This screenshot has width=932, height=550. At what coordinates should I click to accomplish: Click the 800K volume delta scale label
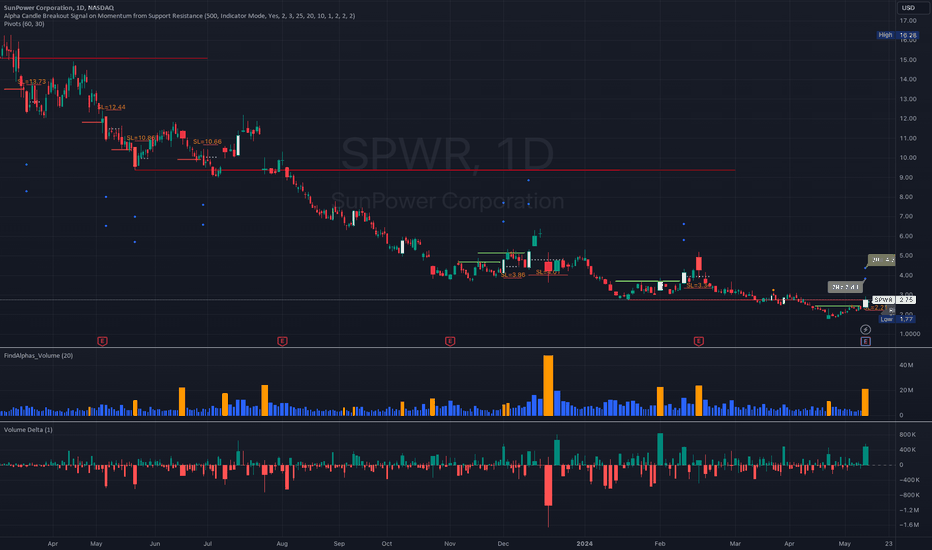(907, 435)
